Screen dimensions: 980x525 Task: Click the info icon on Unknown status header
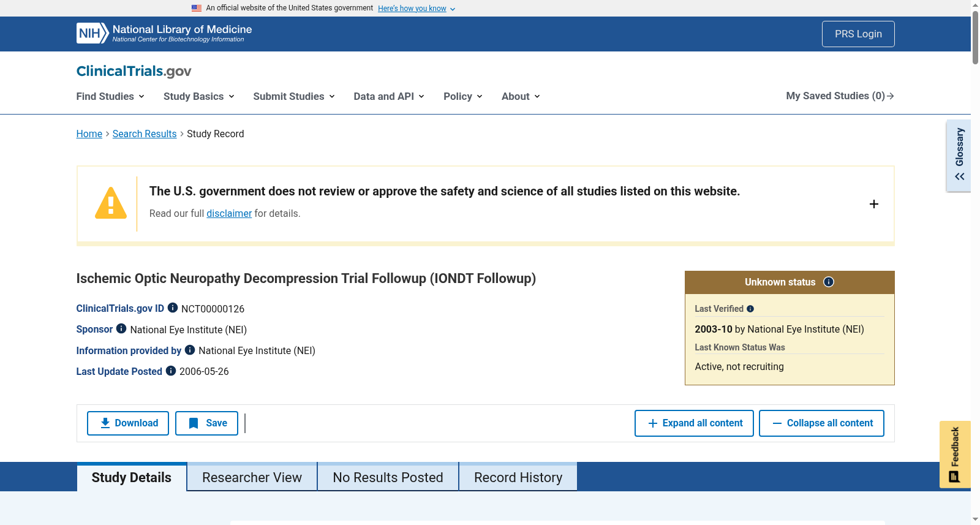tap(829, 282)
